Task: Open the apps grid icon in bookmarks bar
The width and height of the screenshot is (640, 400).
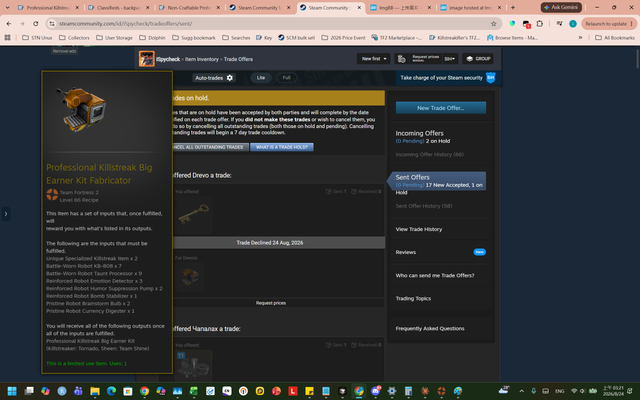Action: (x=7, y=38)
